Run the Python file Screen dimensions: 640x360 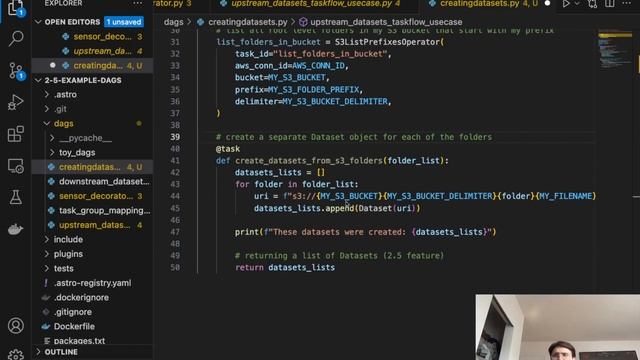[566, 4]
